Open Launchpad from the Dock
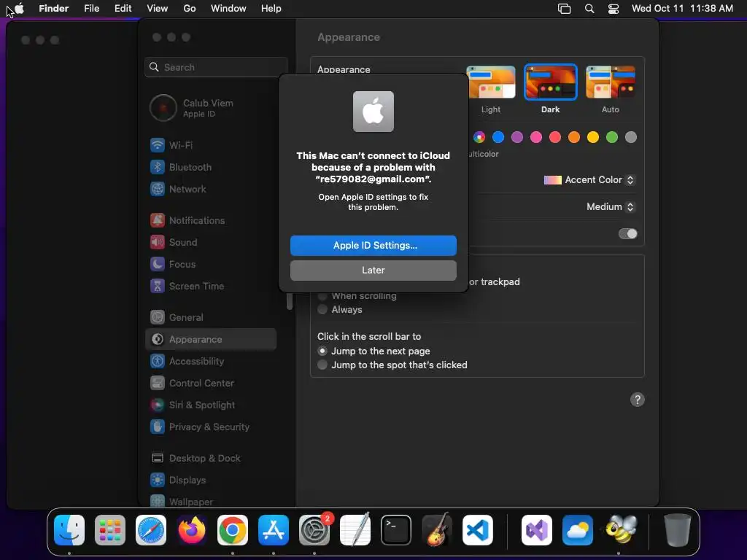 coord(110,530)
